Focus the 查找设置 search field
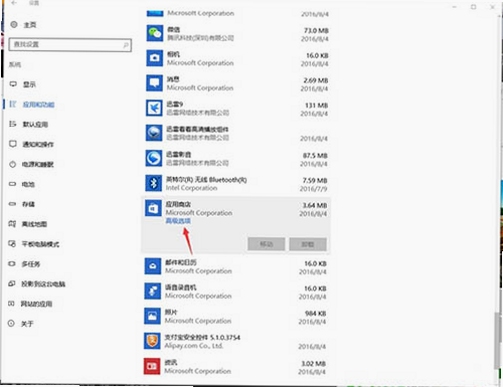 (x=70, y=45)
